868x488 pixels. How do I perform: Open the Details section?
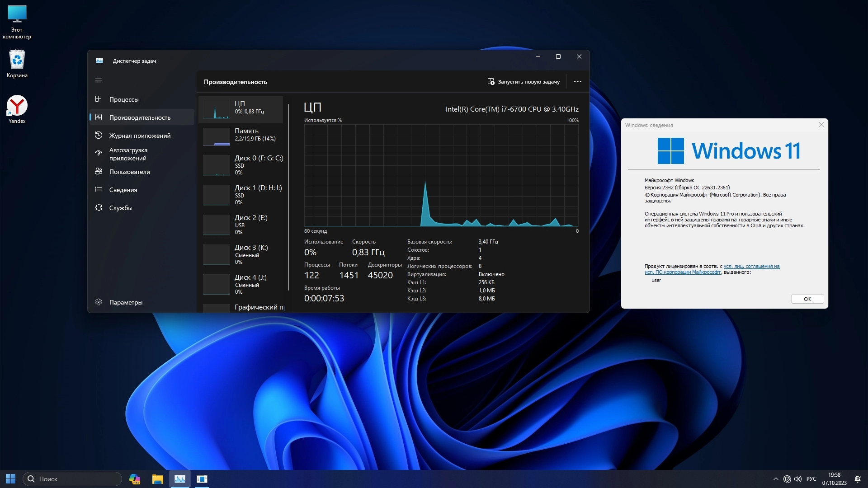pos(123,190)
